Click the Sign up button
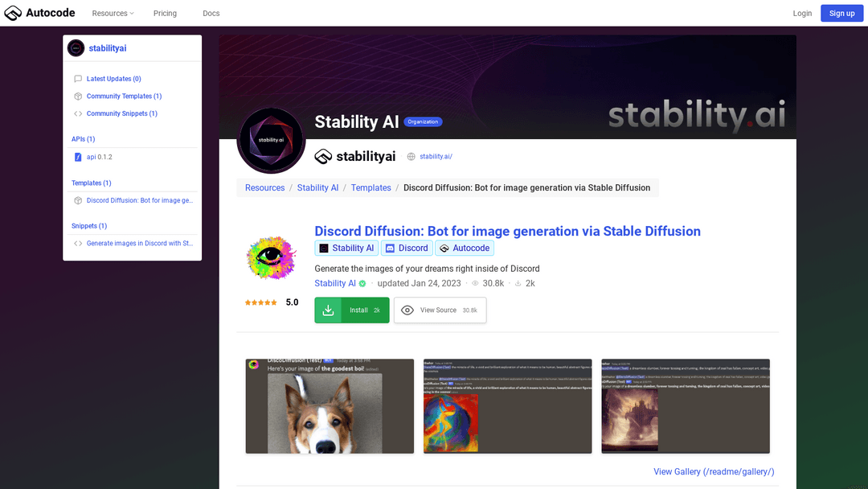The image size is (868, 489). click(x=842, y=14)
